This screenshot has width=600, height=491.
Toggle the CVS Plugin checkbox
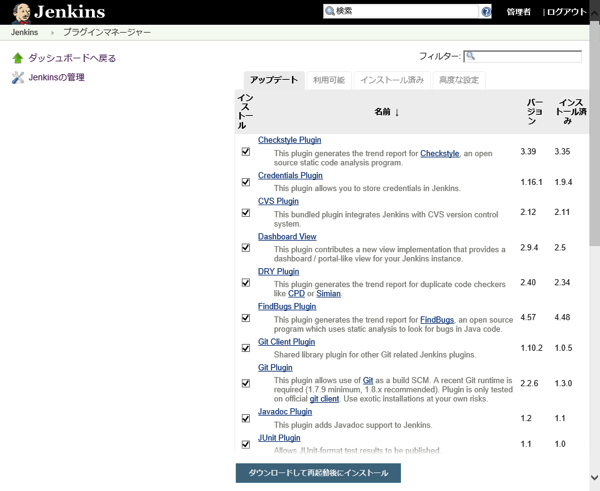tap(246, 213)
